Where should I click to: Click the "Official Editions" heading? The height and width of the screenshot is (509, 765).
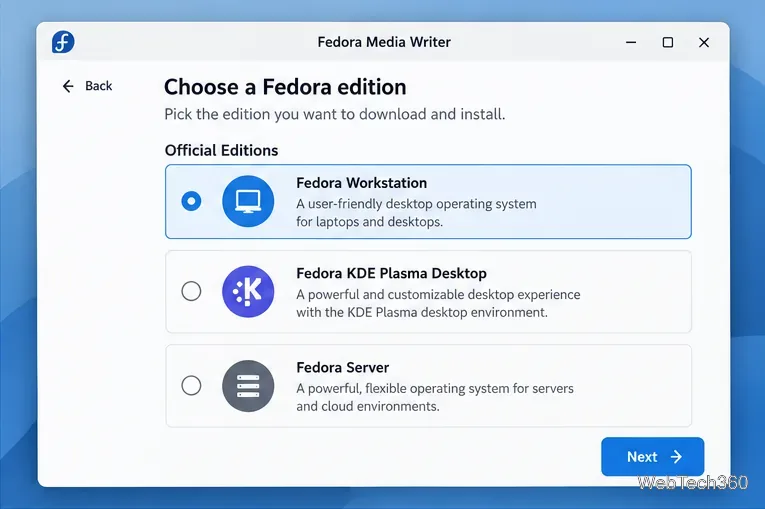221,150
